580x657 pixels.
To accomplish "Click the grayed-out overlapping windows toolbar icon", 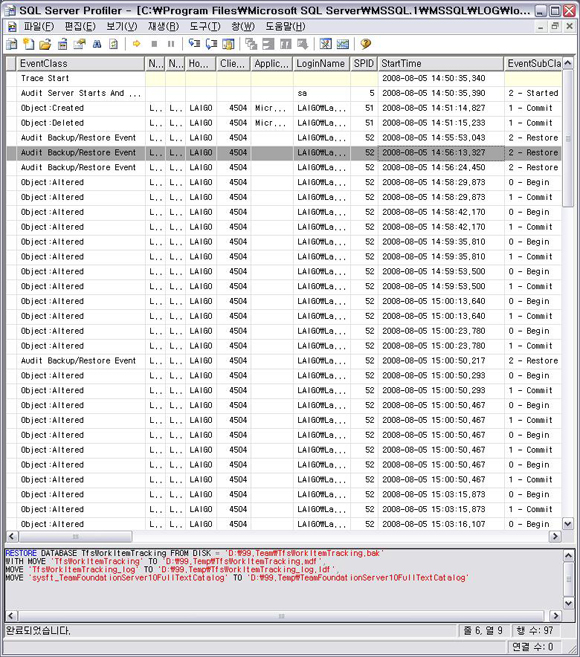I will (x=251, y=44).
